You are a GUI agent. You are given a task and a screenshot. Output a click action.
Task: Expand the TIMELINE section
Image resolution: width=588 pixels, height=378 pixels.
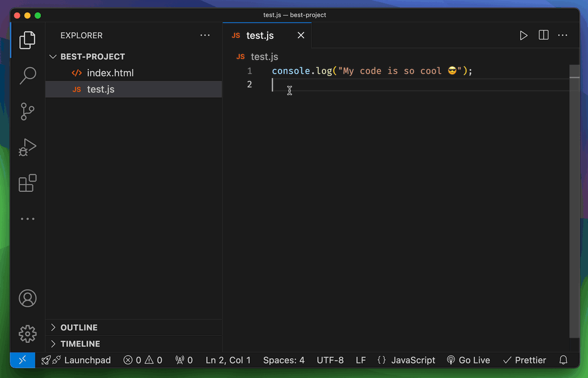(x=134, y=344)
